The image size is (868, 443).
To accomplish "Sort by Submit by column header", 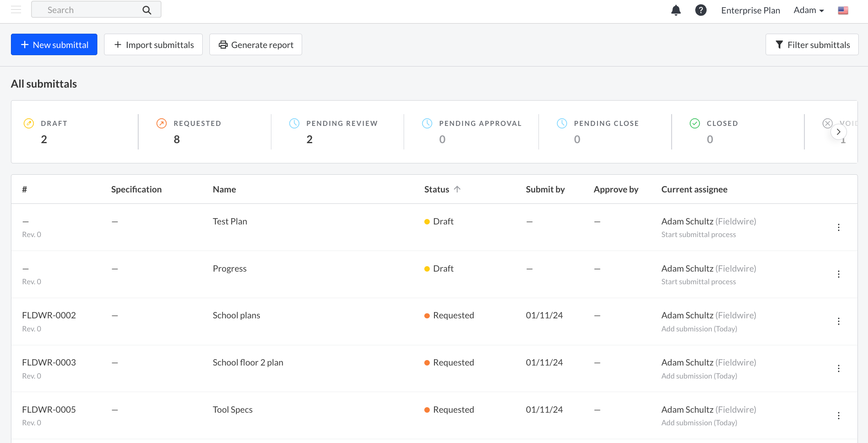I will pyautogui.click(x=545, y=189).
